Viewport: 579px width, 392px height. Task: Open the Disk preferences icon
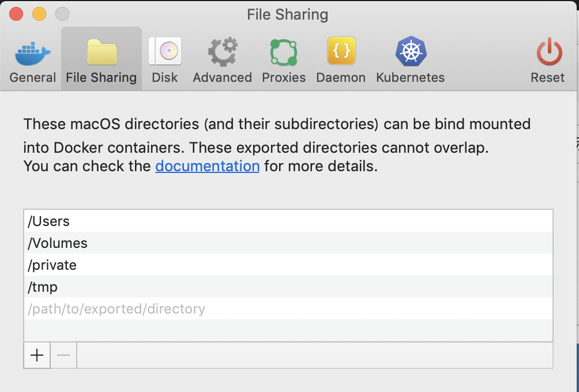coord(165,52)
